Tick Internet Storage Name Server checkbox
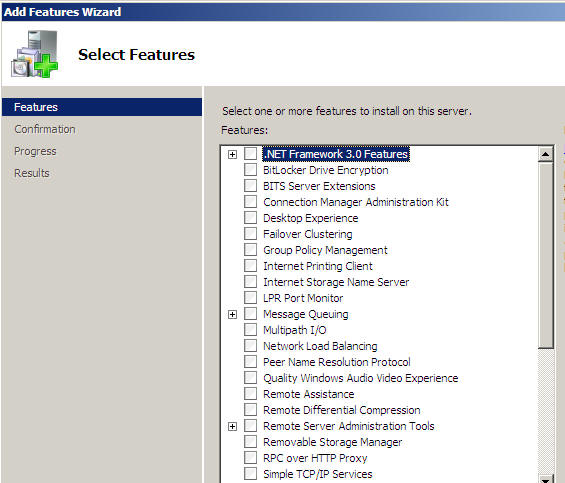565x483 pixels. click(x=250, y=282)
